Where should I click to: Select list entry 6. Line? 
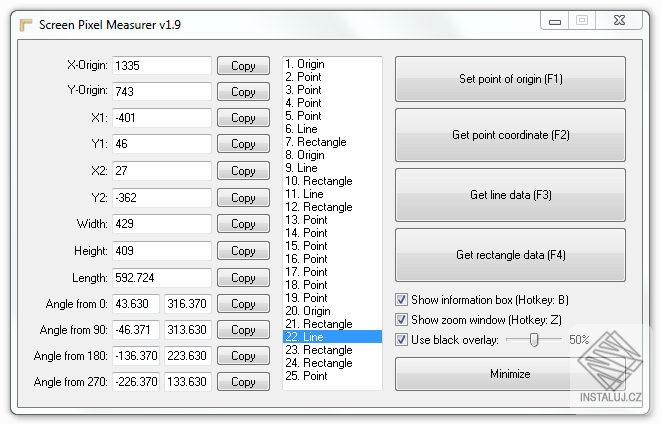[x=332, y=129]
